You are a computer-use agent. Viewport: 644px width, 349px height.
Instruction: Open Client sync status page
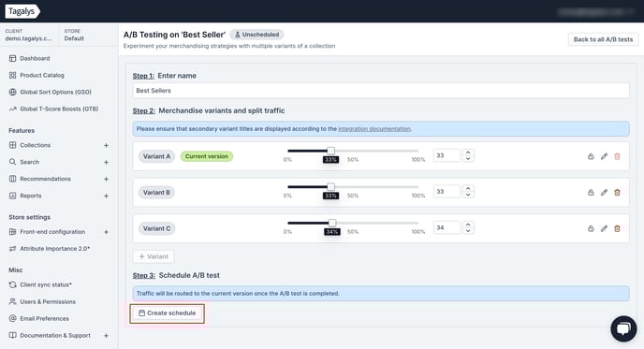coord(46,285)
